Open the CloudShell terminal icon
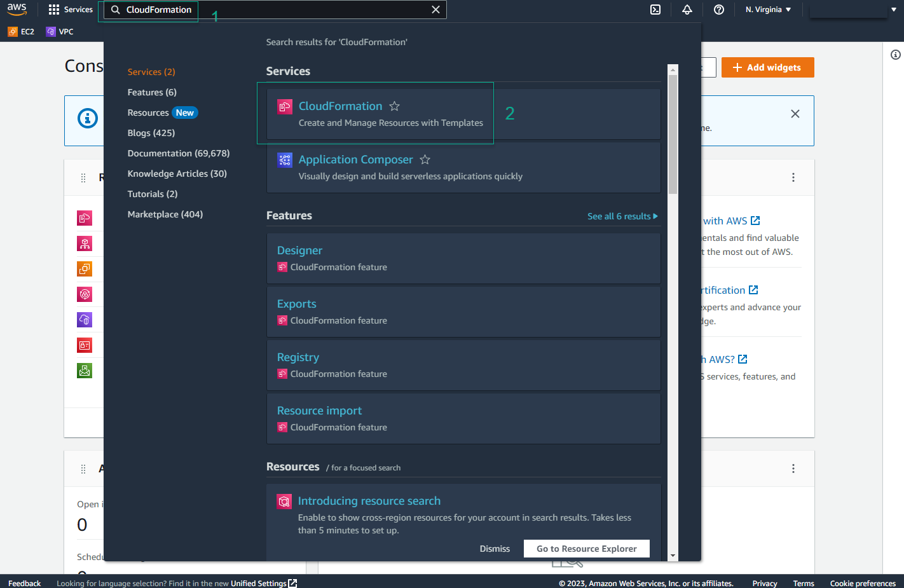904x588 pixels. (655, 10)
